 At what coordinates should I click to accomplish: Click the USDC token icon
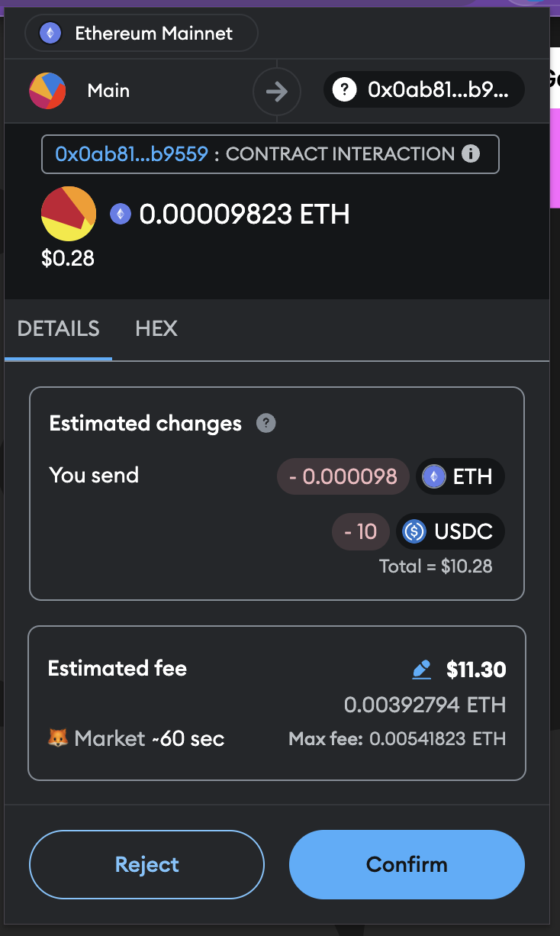(414, 531)
